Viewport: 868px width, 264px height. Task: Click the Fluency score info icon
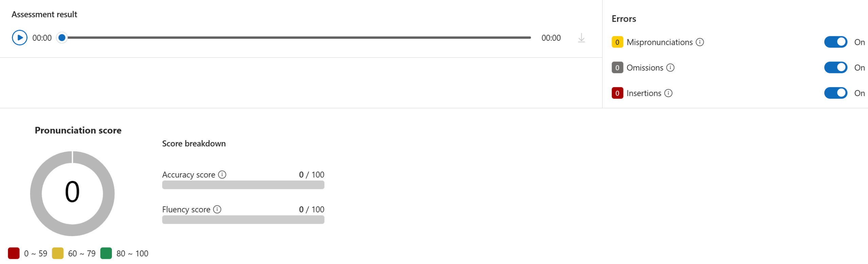(217, 209)
